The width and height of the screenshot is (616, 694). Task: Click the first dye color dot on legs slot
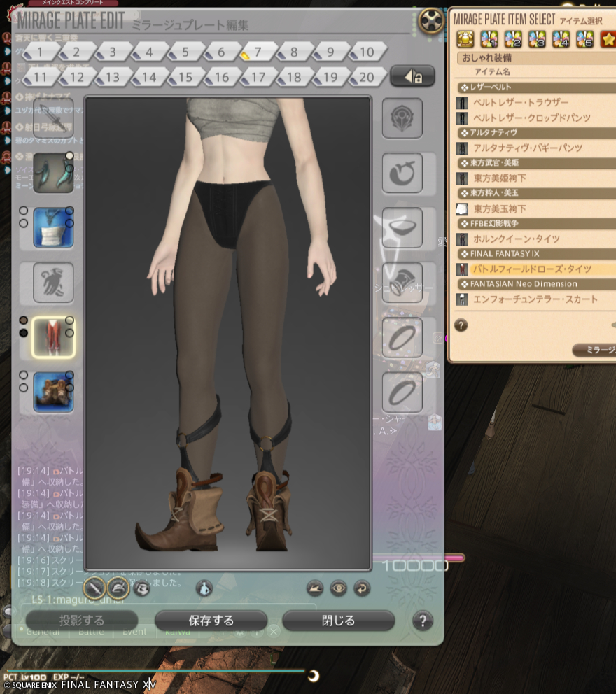[23, 320]
